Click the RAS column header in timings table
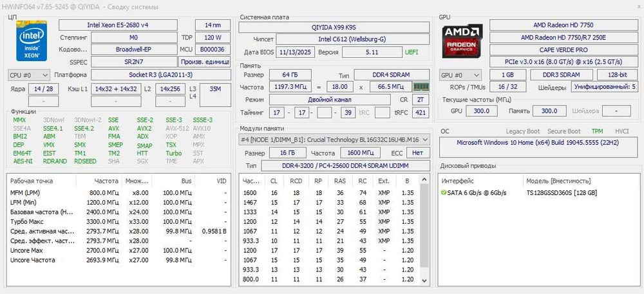 (x=339, y=181)
